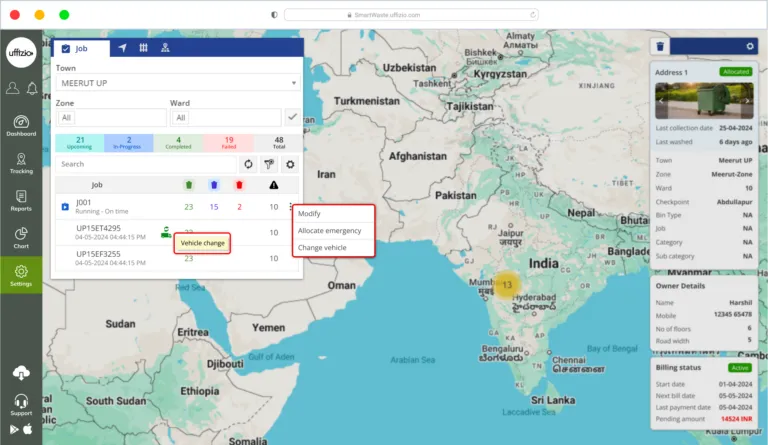
Task: Open the Dashboard from the sidebar
Action: click(20, 125)
